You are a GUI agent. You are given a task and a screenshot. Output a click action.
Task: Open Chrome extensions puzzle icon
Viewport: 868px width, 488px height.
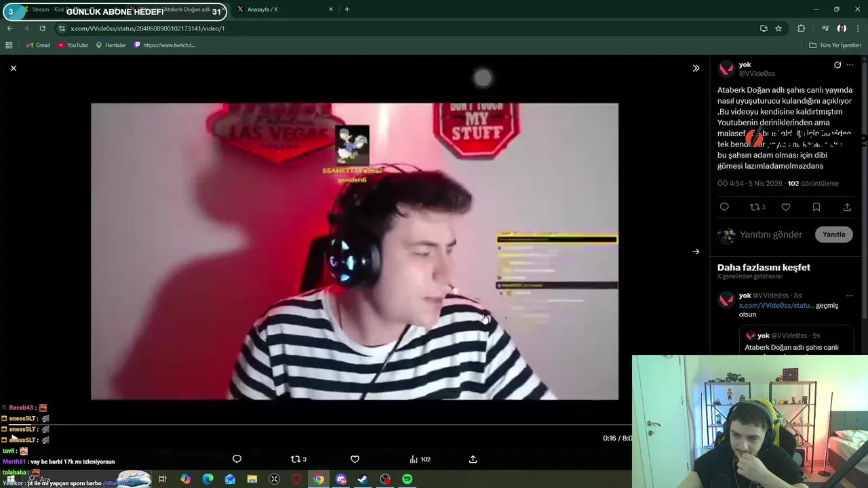(x=801, y=28)
